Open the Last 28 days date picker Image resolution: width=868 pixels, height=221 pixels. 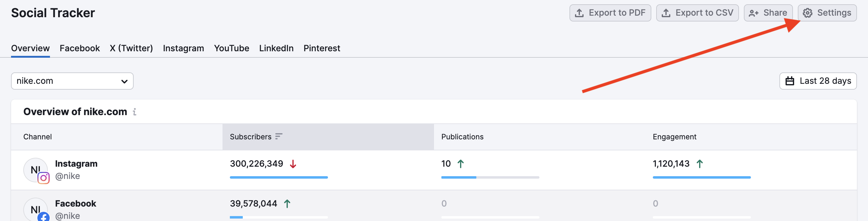(818, 81)
